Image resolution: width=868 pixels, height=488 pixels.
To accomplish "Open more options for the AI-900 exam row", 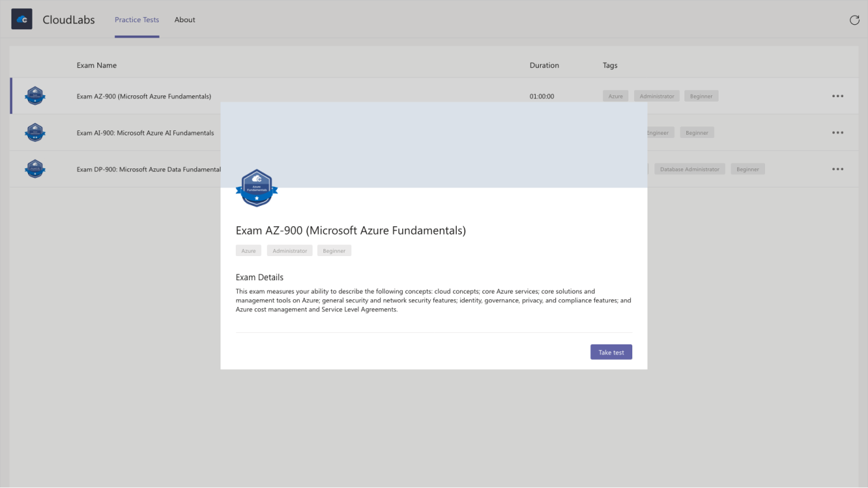I will (x=837, y=133).
